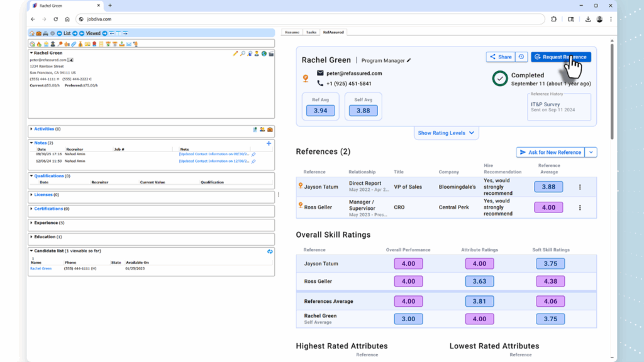Click the Share button

[x=501, y=57]
